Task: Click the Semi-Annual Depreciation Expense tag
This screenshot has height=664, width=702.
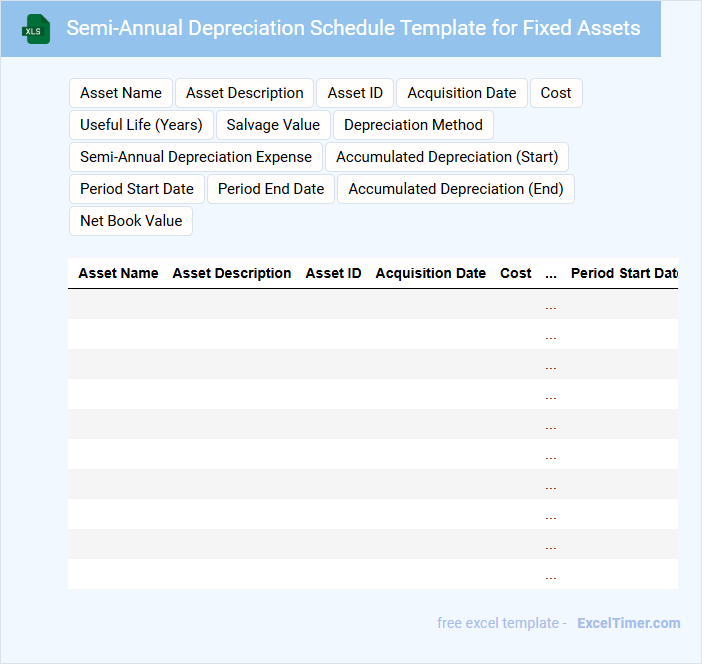Action: tap(196, 157)
